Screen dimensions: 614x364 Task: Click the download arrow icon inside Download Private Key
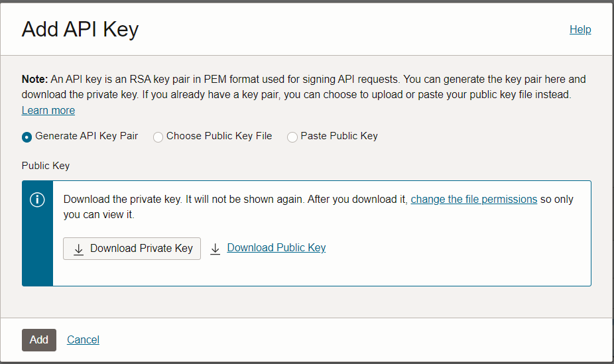(79, 249)
